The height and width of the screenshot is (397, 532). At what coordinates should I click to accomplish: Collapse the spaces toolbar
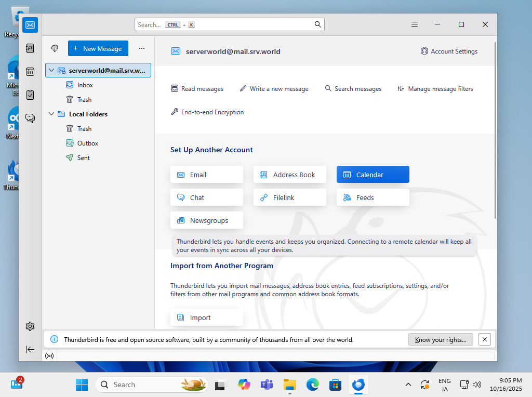point(30,350)
